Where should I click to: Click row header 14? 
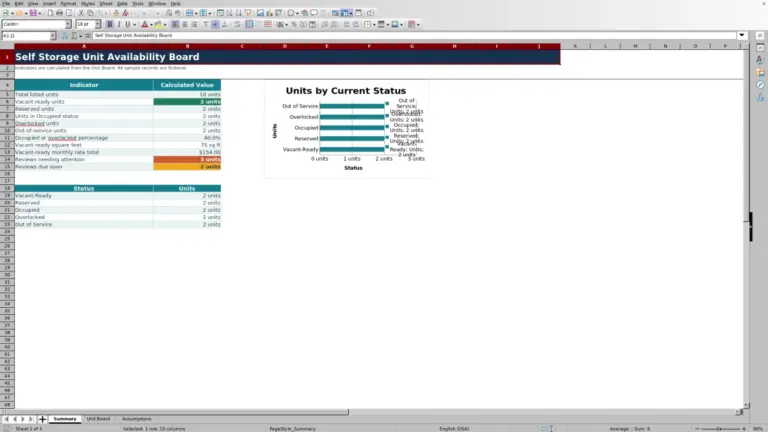pyautogui.click(x=7, y=159)
